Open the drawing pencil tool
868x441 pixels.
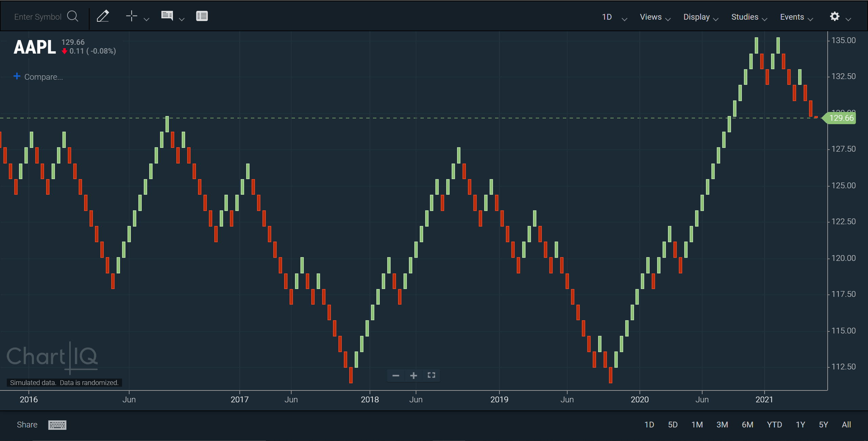click(x=103, y=16)
